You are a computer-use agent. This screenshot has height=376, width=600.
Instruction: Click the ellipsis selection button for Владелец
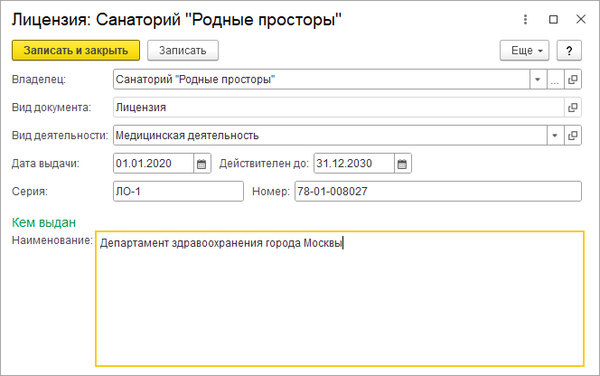555,80
